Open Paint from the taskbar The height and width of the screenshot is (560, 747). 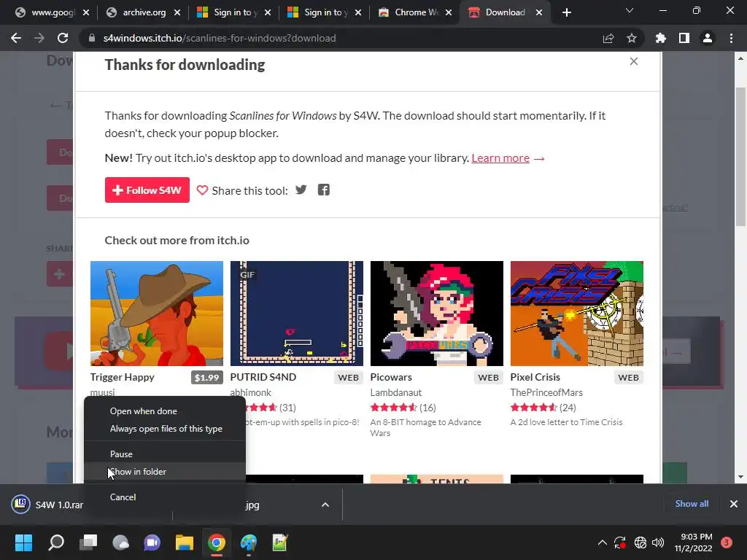click(x=248, y=542)
